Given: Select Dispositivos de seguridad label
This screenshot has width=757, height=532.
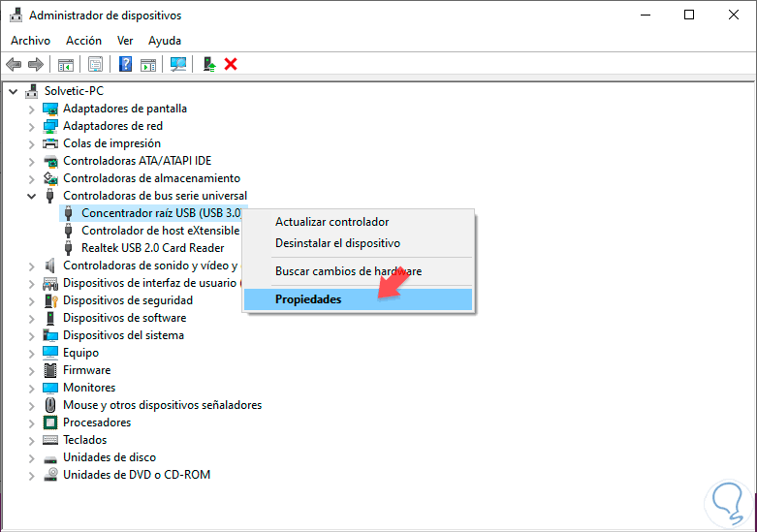Looking at the screenshot, I should point(128,300).
